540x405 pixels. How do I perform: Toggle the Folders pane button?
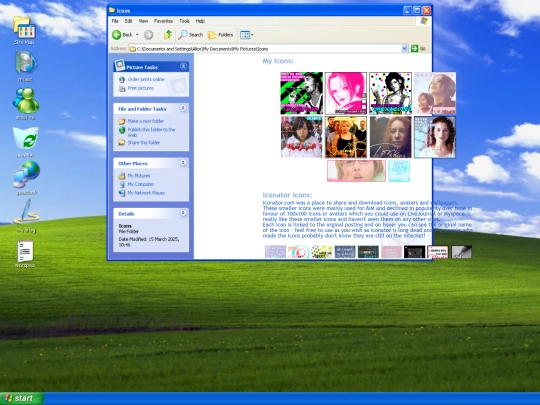(x=220, y=35)
